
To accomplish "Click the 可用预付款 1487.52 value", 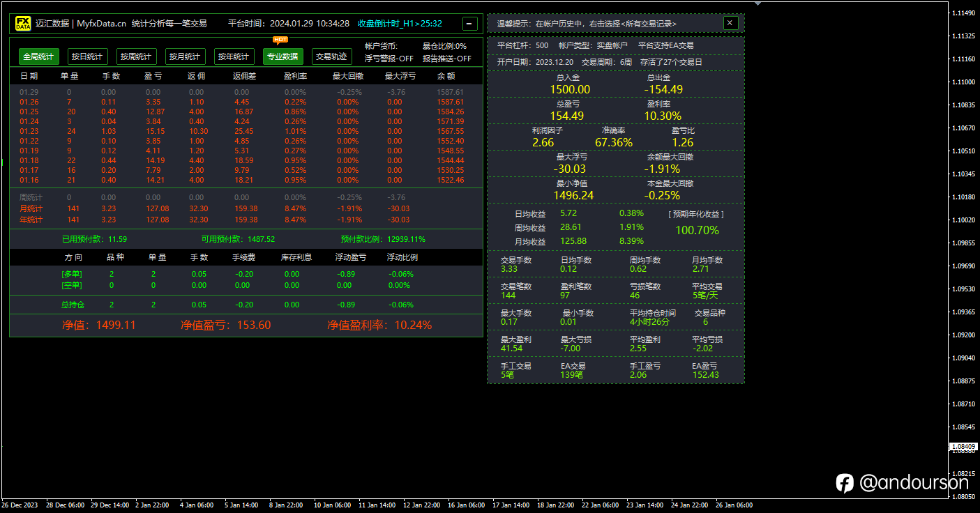I will (262, 239).
